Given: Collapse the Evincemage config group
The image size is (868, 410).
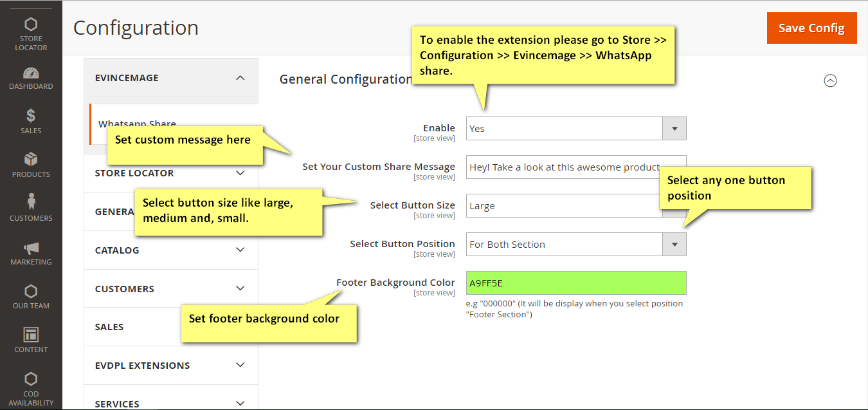Looking at the screenshot, I should (x=170, y=78).
